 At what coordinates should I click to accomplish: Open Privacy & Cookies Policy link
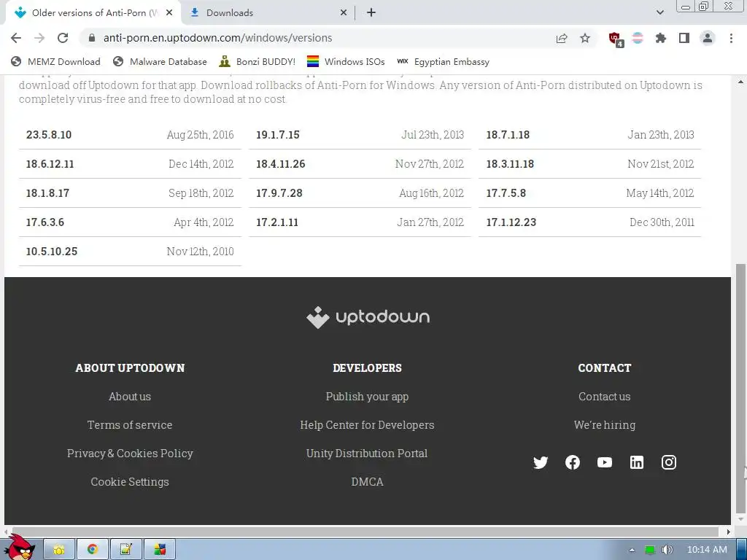click(x=130, y=454)
